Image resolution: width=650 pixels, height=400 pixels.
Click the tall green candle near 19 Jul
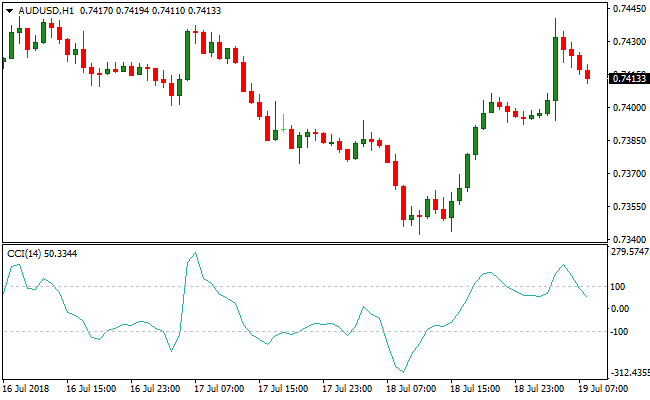click(x=555, y=69)
